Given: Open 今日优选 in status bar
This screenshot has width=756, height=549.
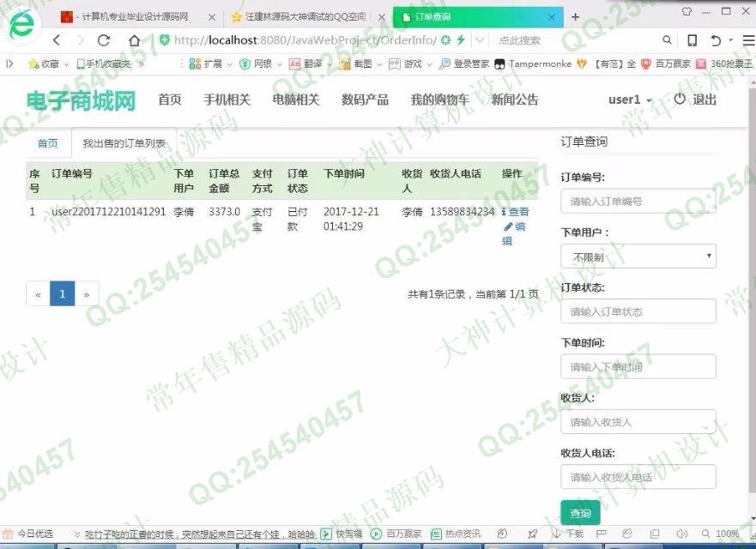Looking at the screenshot, I should click(27, 534).
